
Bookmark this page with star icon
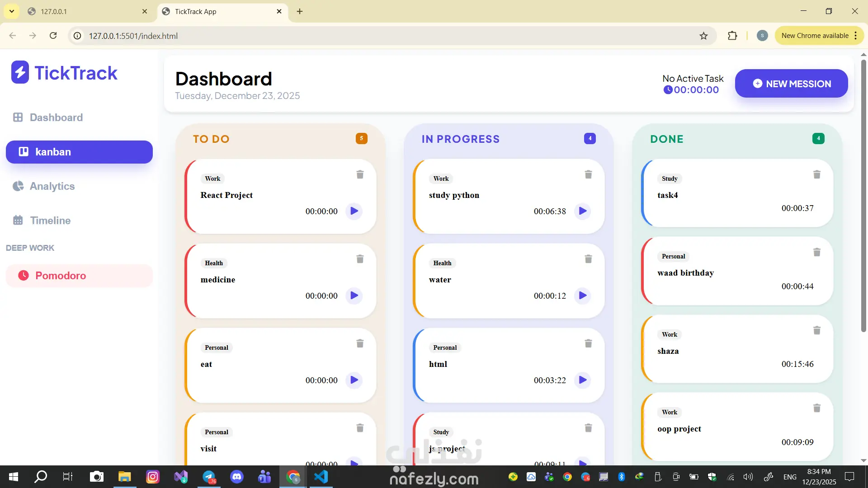click(x=703, y=36)
